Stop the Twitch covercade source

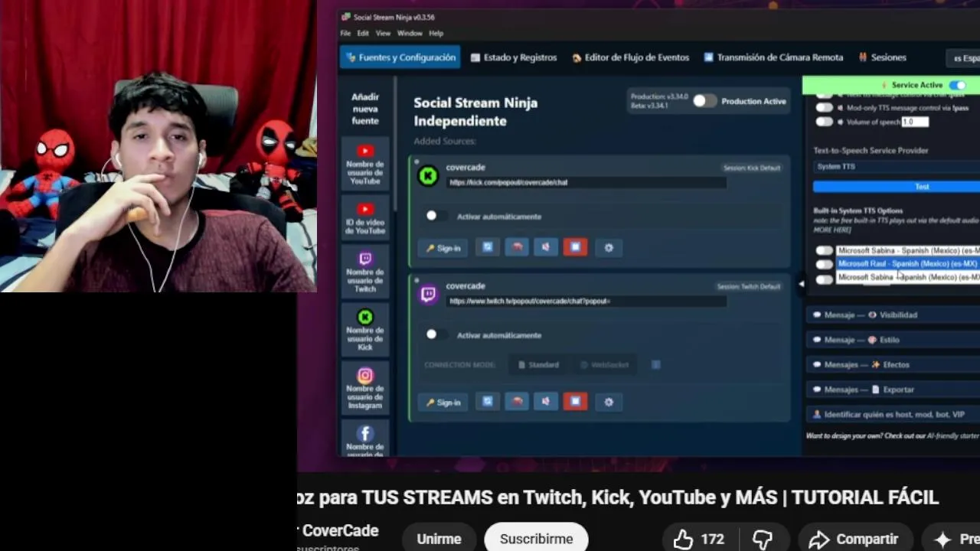click(x=575, y=401)
